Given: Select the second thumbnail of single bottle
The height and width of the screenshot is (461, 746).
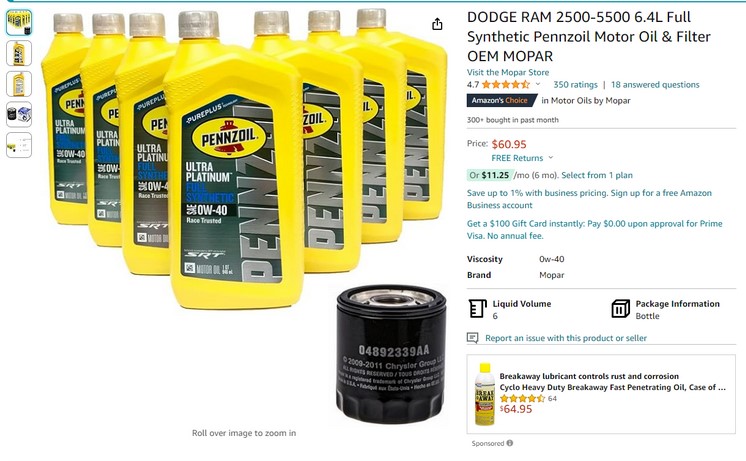Looking at the screenshot, I should 19,53.
